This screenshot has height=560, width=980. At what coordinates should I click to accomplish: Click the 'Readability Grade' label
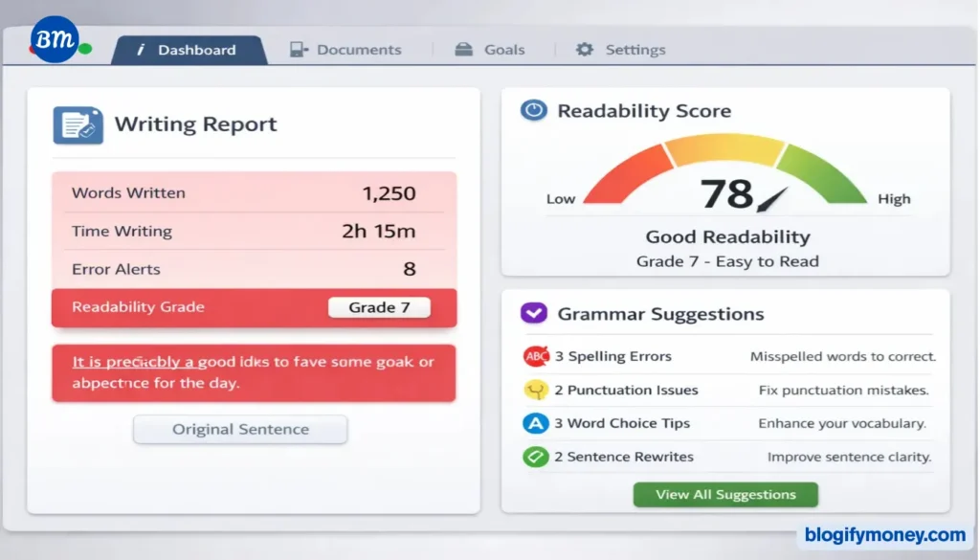pos(138,307)
